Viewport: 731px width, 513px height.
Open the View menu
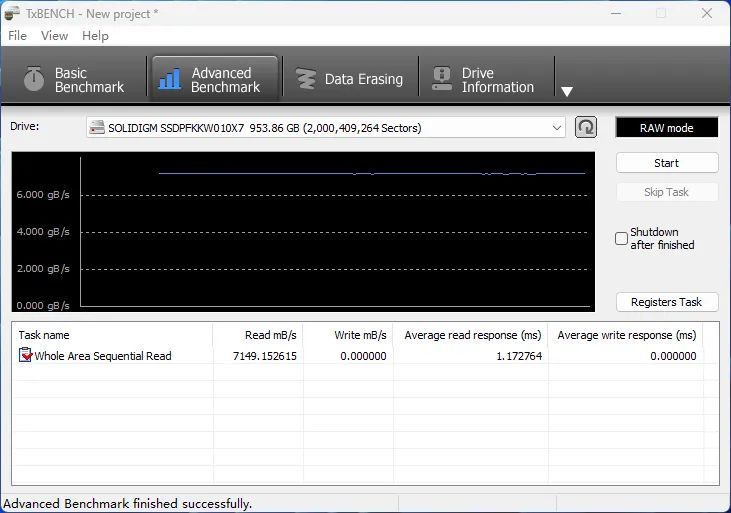[x=54, y=36]
